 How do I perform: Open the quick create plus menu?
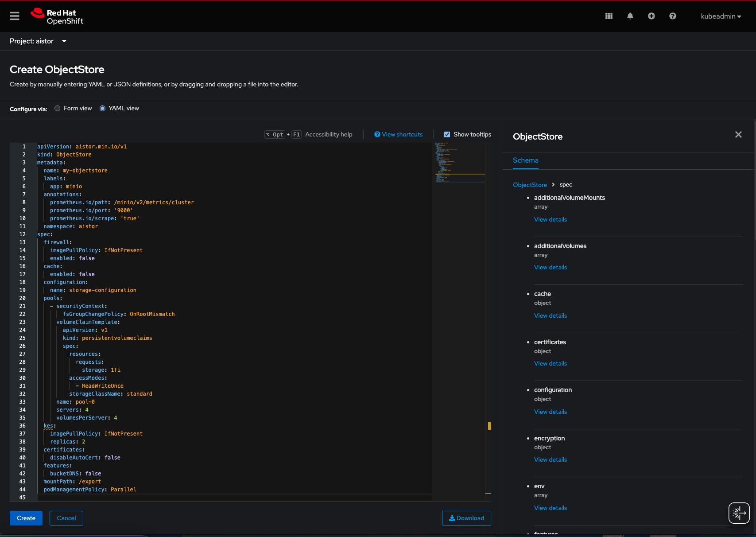651,16
